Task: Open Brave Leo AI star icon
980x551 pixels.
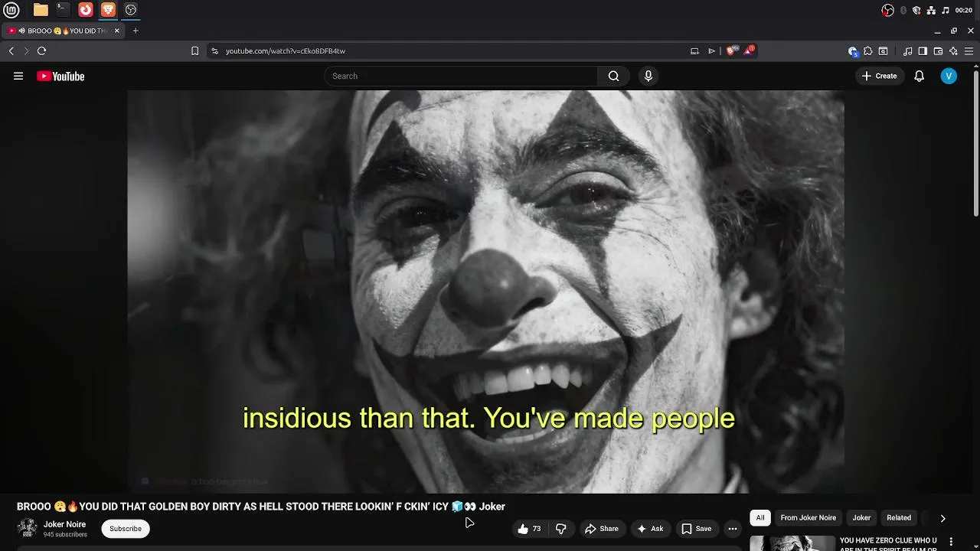Action: (x=953, y=51)
